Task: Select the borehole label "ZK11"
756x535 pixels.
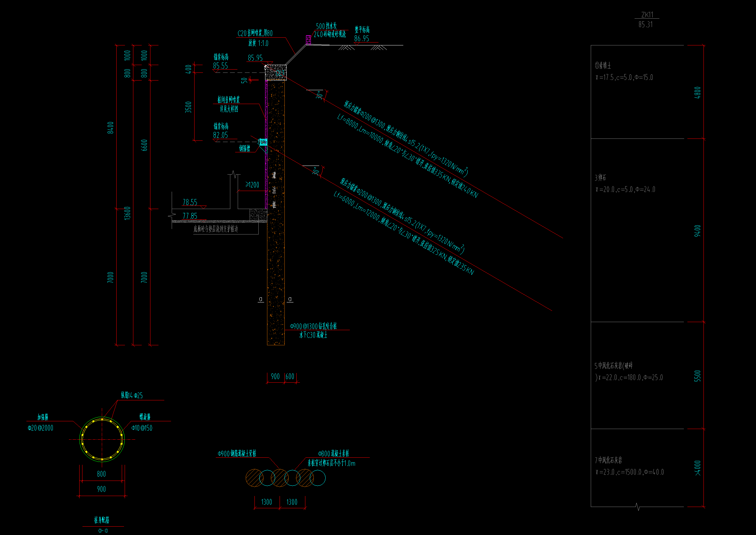Action: click(647, 15)
